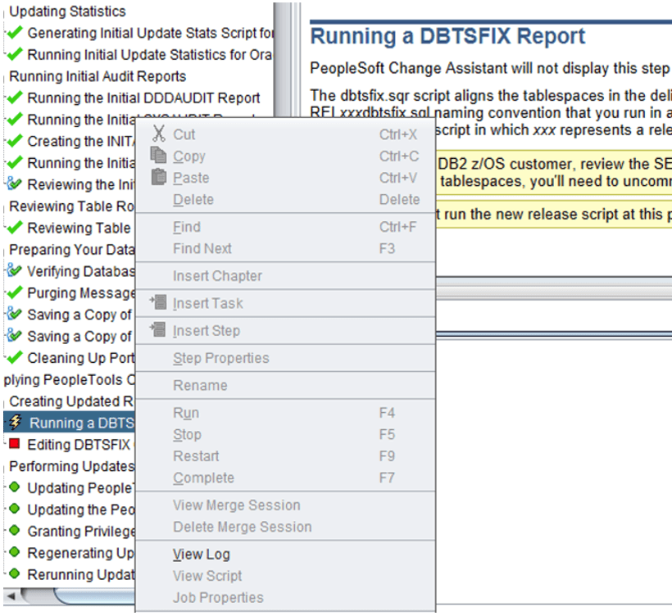Image resolution: width=672 pixels, height=616 pixels.
Task: Click green circle icon beside Updating People
Action: (x=14, y=487)
